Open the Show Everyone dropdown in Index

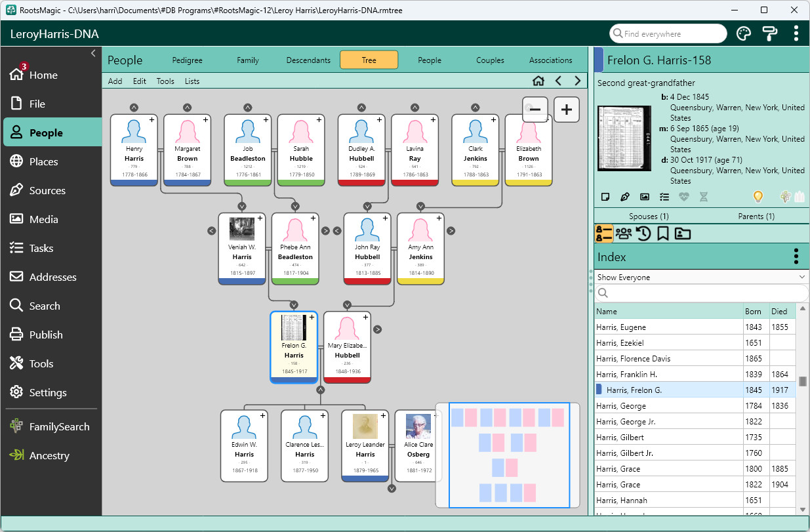tap(702, 277)
